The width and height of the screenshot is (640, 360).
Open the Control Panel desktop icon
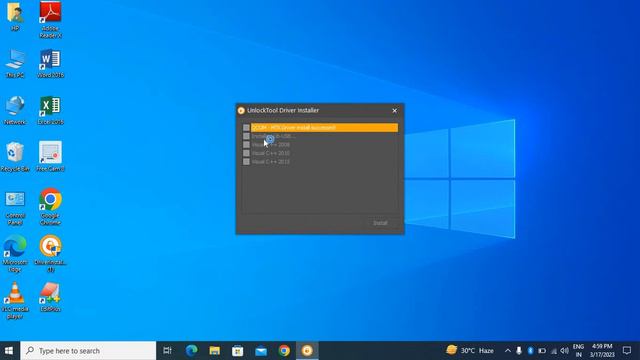click(x=15, y=208)
